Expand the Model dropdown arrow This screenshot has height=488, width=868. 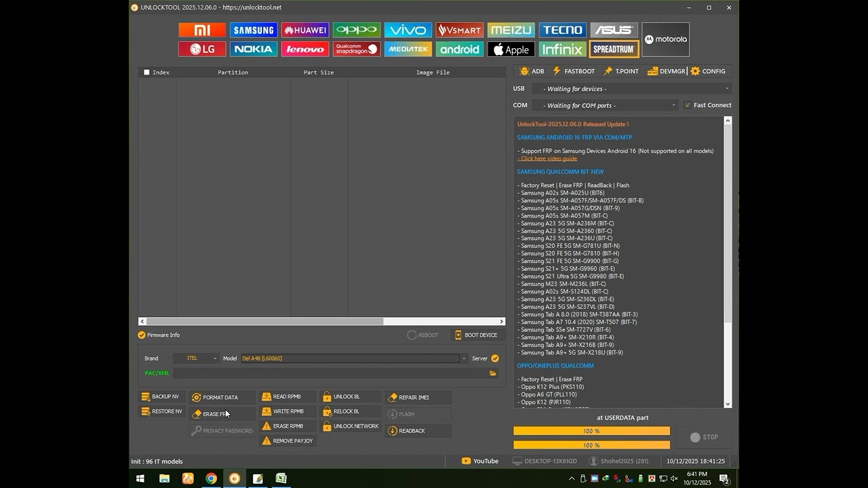pyautogui.click(x=464, y=359)
